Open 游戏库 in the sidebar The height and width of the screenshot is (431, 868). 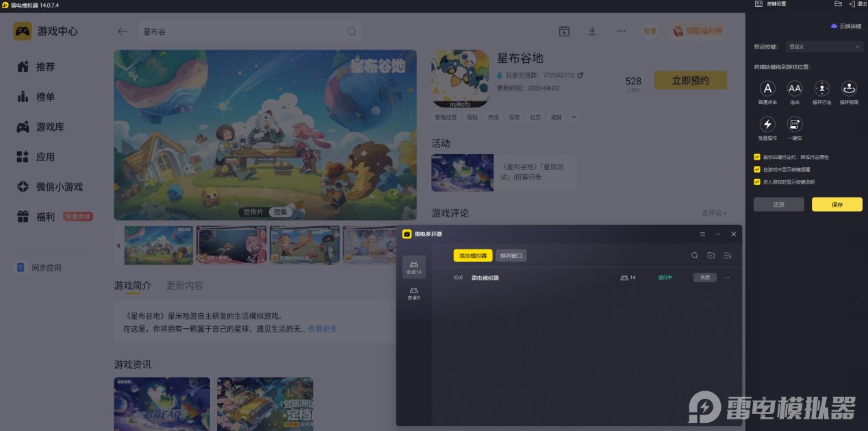(x=50, y=127)
